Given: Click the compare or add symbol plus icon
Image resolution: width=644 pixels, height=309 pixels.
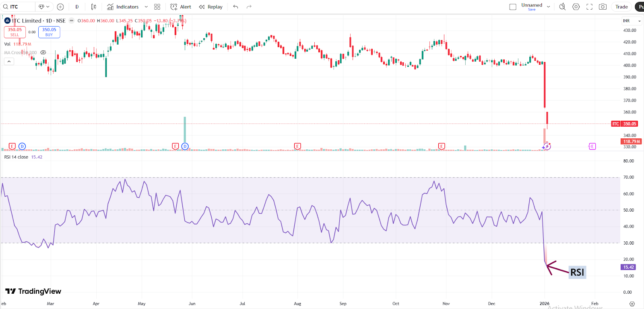Looking at the screenshot, I should coord(60,7).
